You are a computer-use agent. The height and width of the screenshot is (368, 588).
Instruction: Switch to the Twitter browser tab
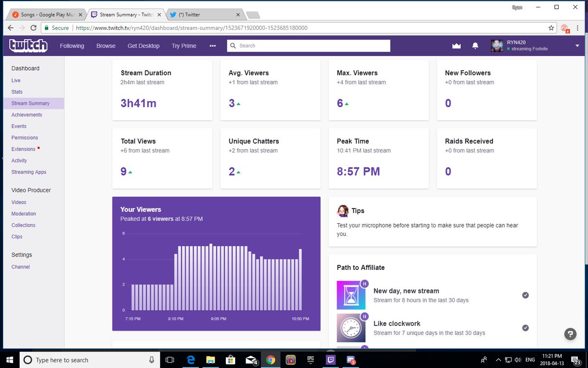tap(196, 14)
